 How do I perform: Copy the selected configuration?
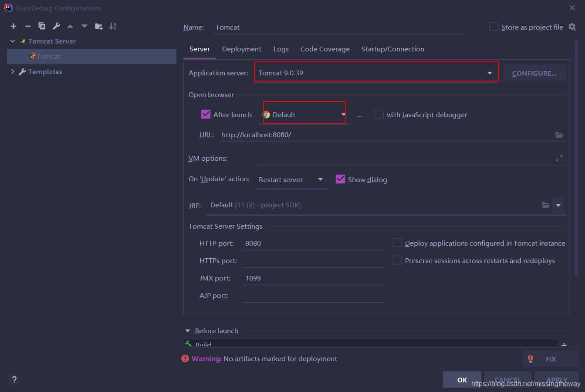tap(42, 26)
